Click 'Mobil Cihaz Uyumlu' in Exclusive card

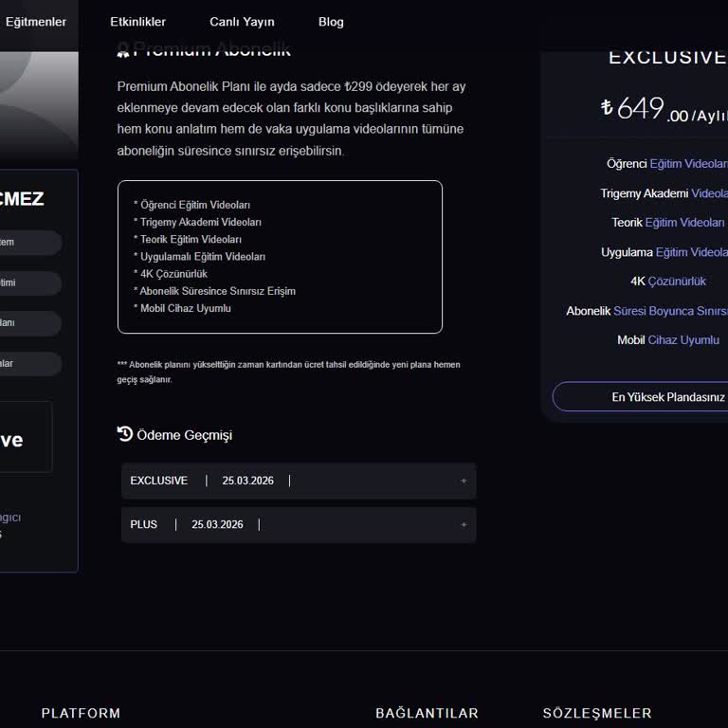tap(668, 340)
